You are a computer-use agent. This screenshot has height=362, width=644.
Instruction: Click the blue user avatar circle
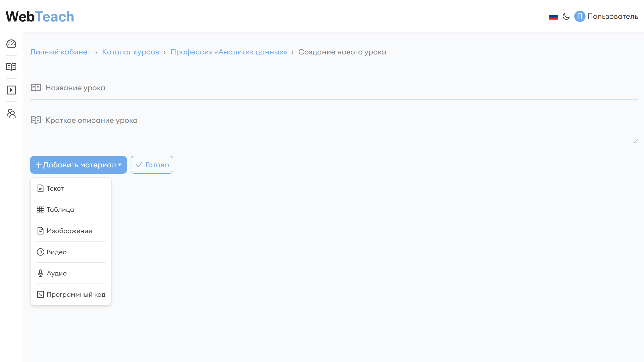(x=579, y=16)
